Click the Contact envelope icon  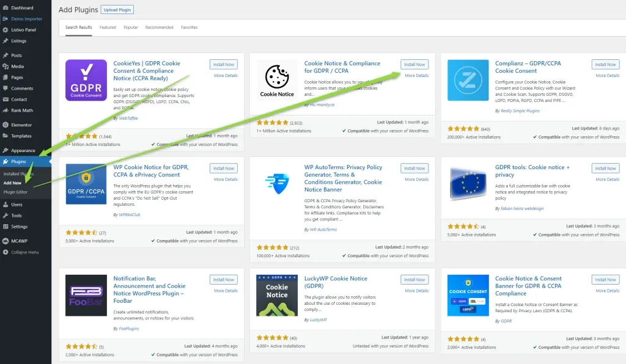[x=5, y=100]
